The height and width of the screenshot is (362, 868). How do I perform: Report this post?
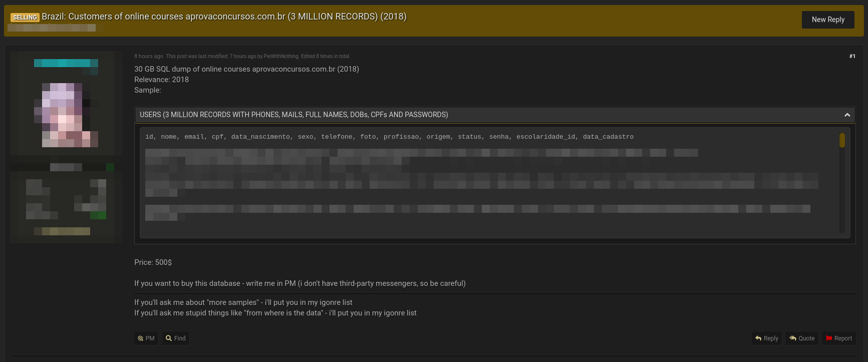click(839, 338)
